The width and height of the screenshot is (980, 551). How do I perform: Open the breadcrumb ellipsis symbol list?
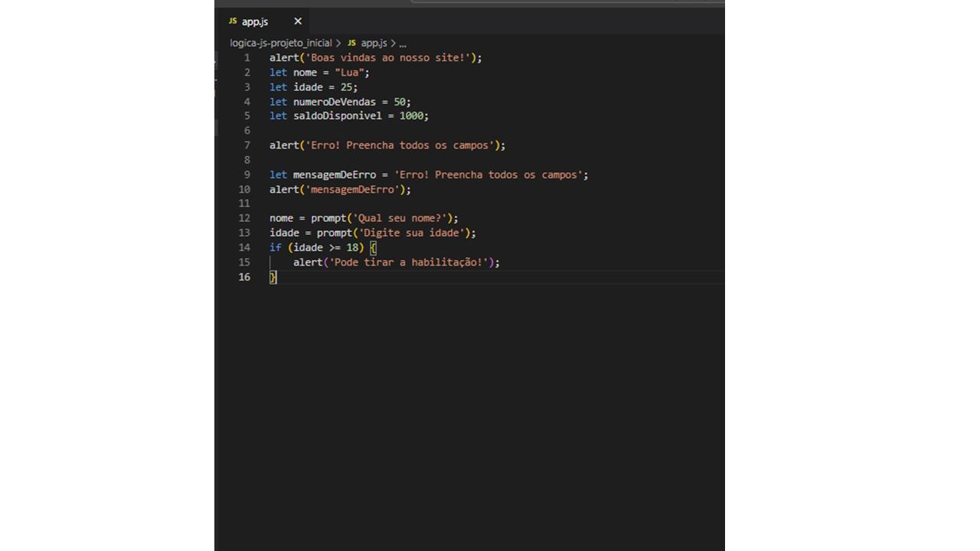pos(403,44)
